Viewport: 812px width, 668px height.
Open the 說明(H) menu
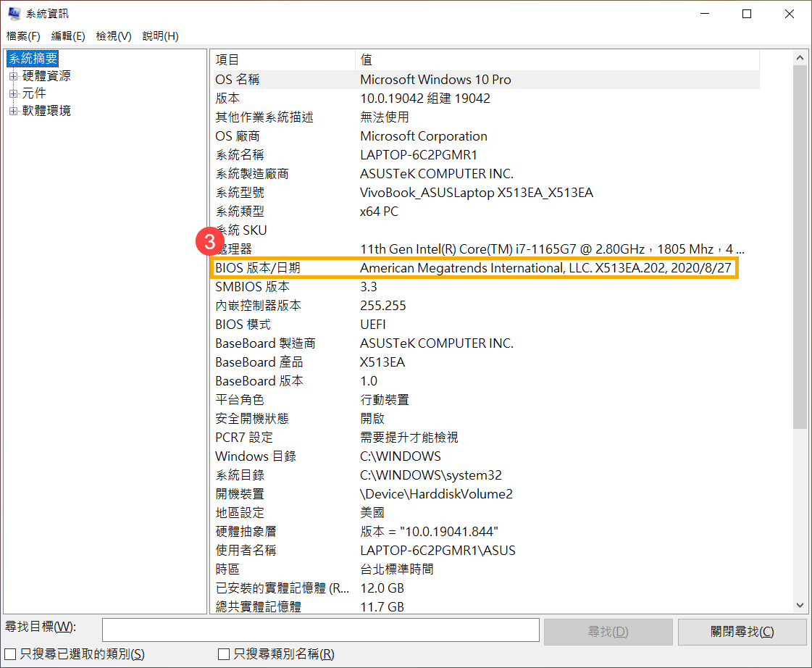(160, 36)
